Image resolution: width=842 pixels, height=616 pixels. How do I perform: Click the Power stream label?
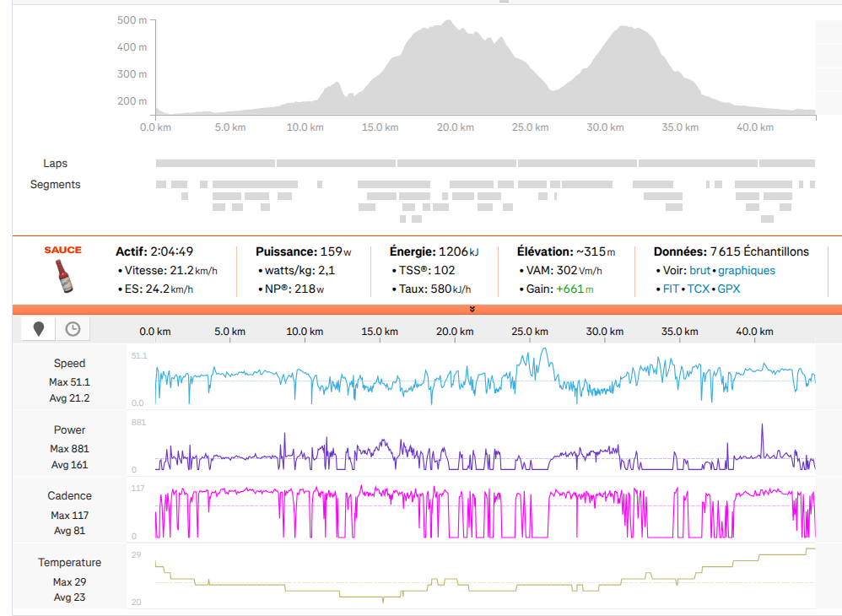coord(69,430)
